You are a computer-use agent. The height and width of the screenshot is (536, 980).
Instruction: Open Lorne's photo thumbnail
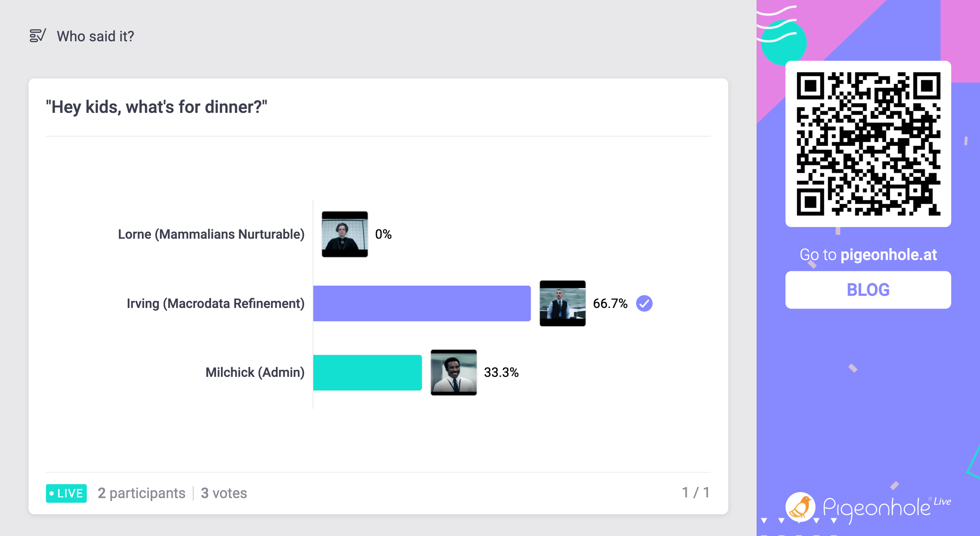click(345, 234)
